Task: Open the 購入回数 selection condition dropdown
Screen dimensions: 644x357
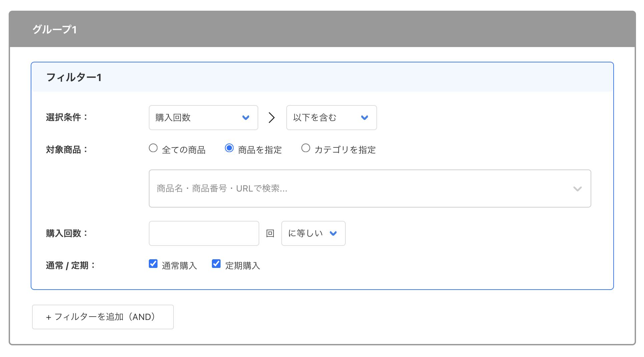Action: (204, 117)
